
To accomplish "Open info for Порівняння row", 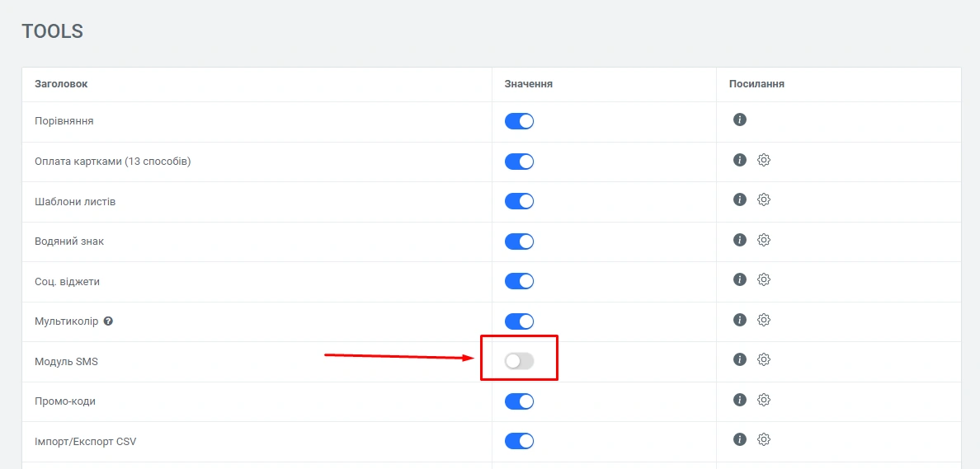I will click(740, 120).
